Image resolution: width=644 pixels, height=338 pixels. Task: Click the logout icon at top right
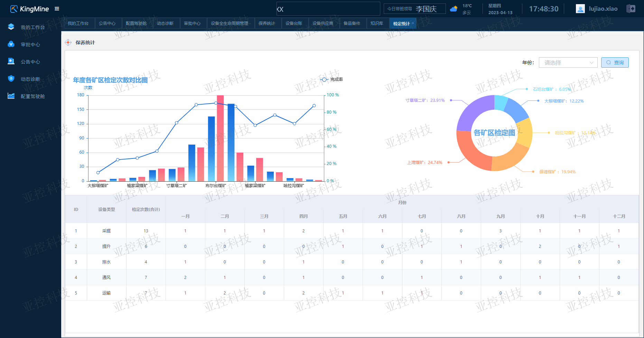pyautogui.click(x=631, y=9)
